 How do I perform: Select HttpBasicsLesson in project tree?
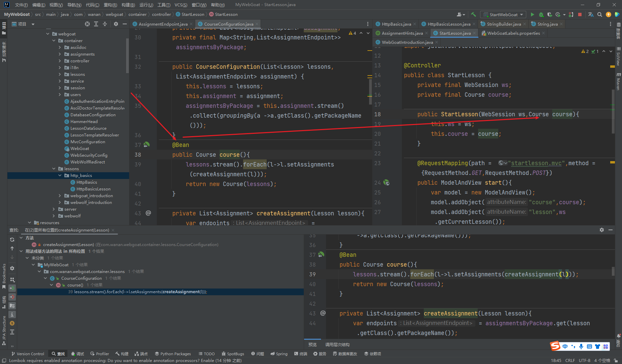click(93, 189)
